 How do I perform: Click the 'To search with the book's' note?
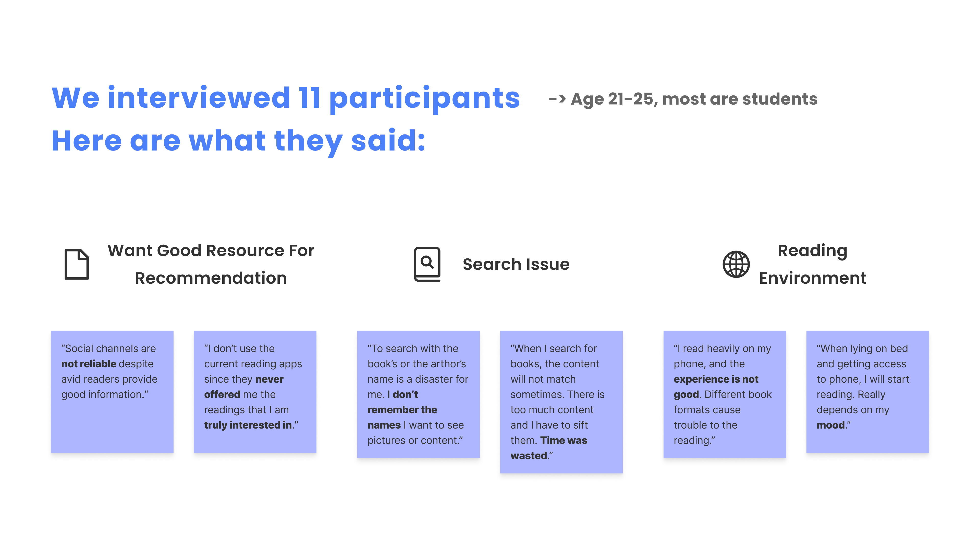point(419,394)
